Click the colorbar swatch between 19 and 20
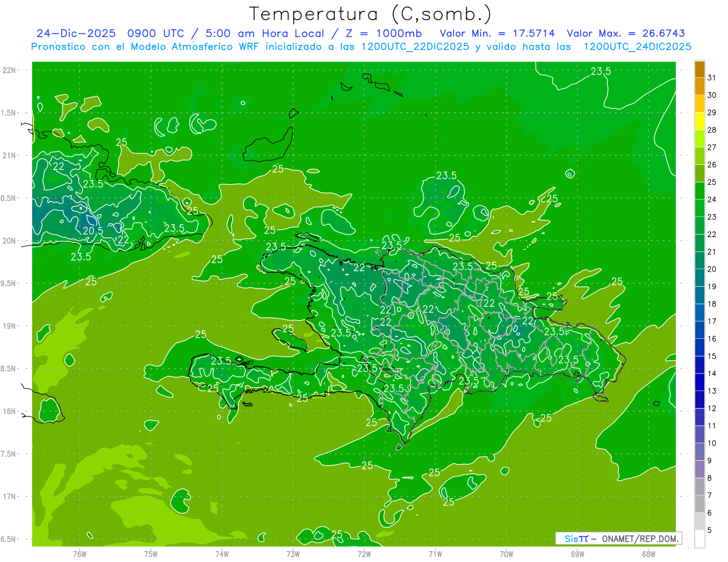The width and height of the screenshot is (728, 562). 700,278
